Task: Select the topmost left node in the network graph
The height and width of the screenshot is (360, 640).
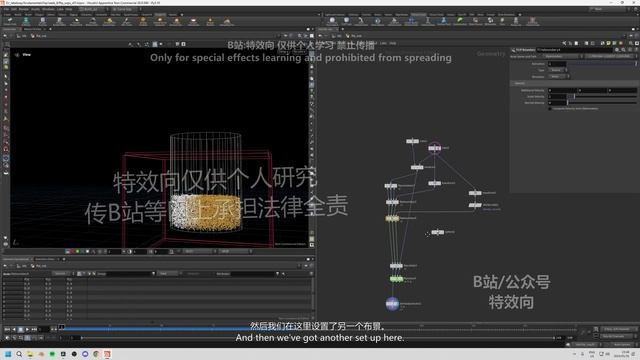Action: 412,141
